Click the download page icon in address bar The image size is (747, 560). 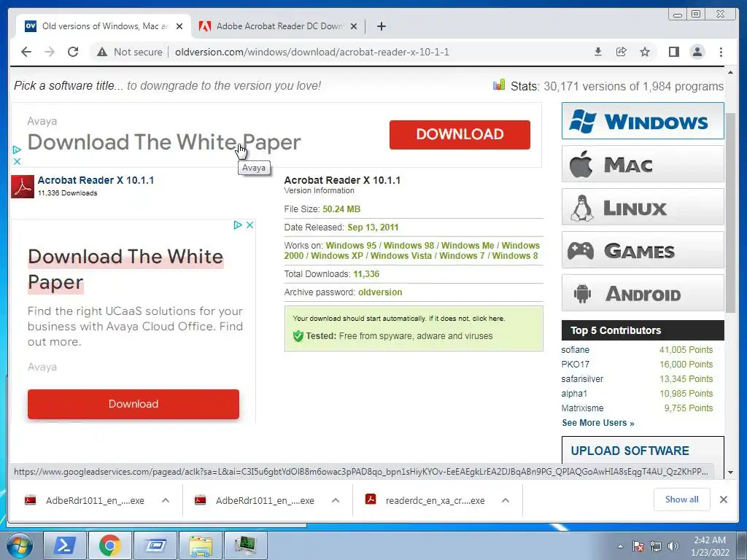598,52
